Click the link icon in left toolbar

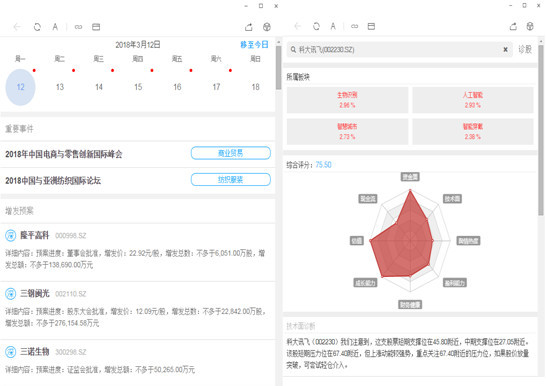[x=78, y=27]
